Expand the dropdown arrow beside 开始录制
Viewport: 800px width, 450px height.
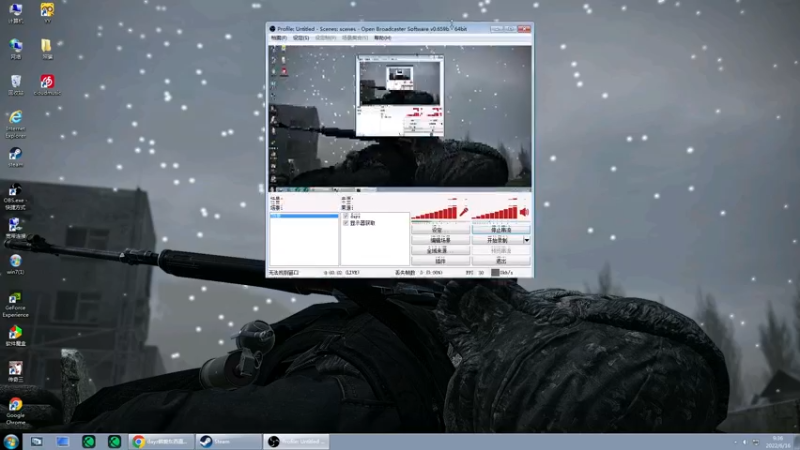(527, 240)
